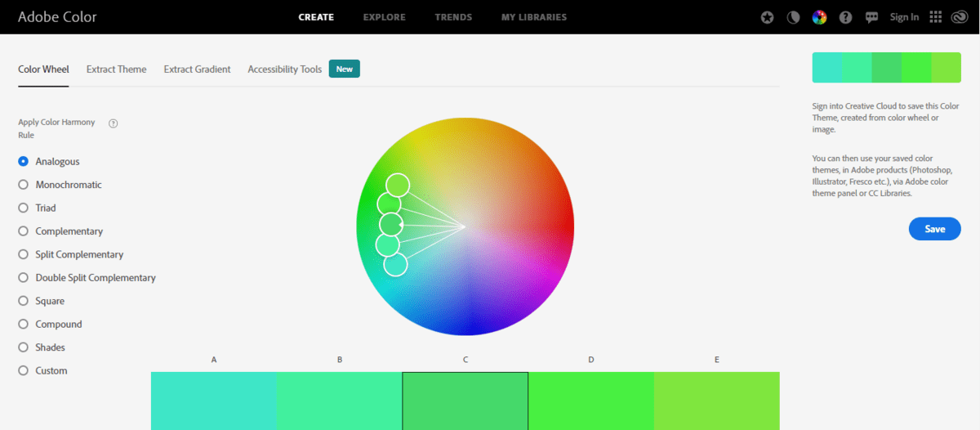This screenshot has height=430, width=980.
Task: Open help question mark icon
Action: (x=845, y=17)
